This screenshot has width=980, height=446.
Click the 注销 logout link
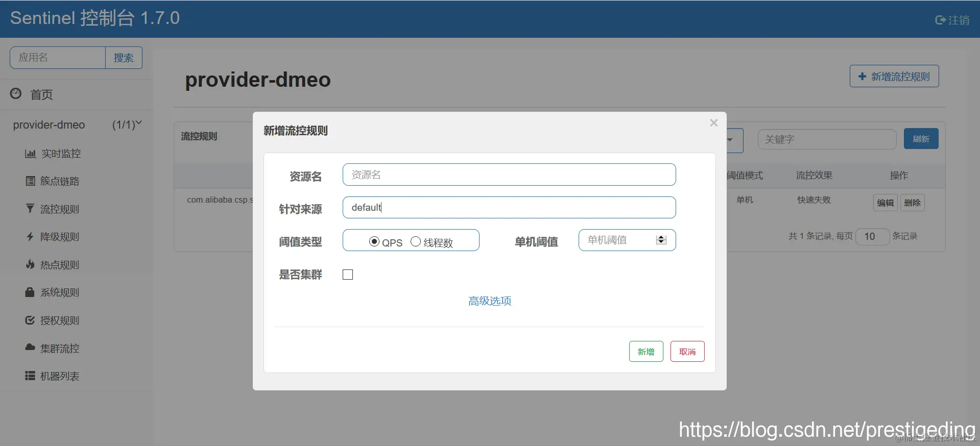[x=952, y=20]
